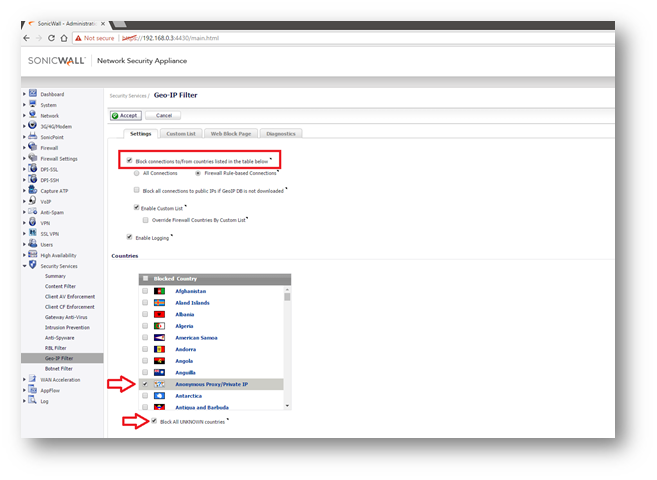The width and height of the screenshot is (657, 480).
Task: Click the DPI-SSH icon
Action: pyautogui.click(x=33, y=179)
